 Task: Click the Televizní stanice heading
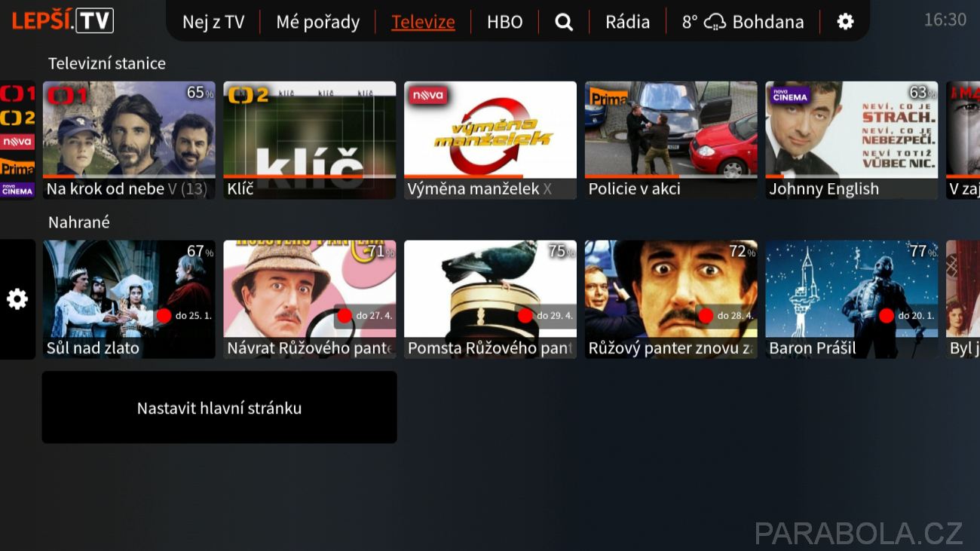[107, 63]
